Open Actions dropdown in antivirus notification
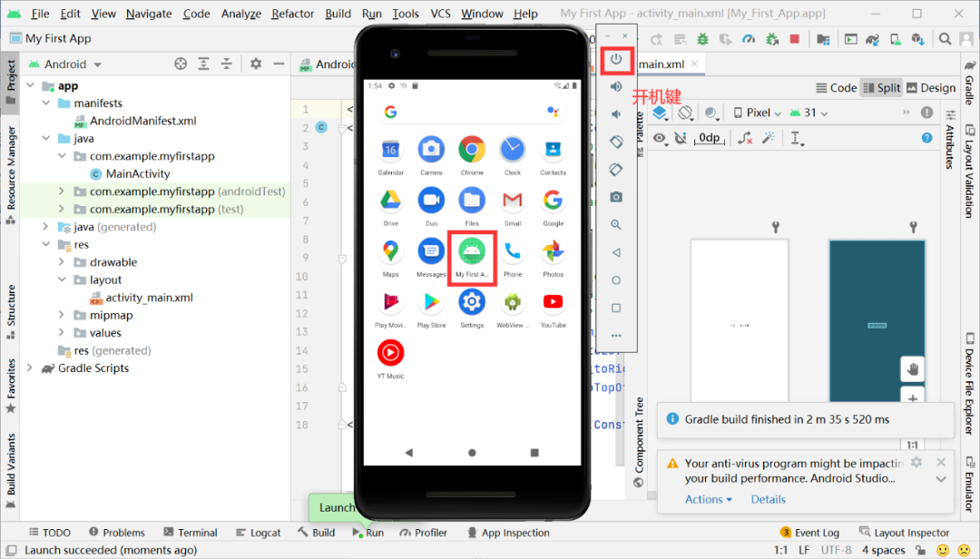The image size is (980, 559). tap(708, 499)
